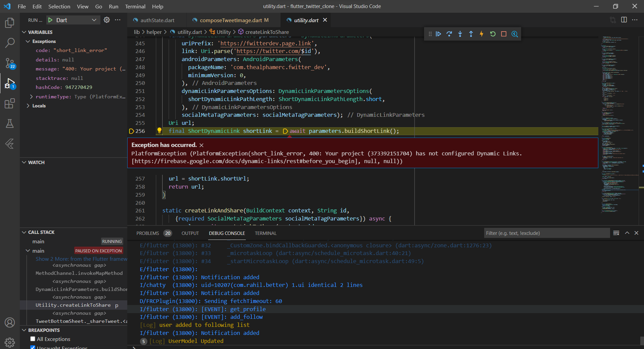The height and width of the screenshot is (349, 644).
Task: Open Source Control view with 22 changes
Action: [x=10, y=63]
